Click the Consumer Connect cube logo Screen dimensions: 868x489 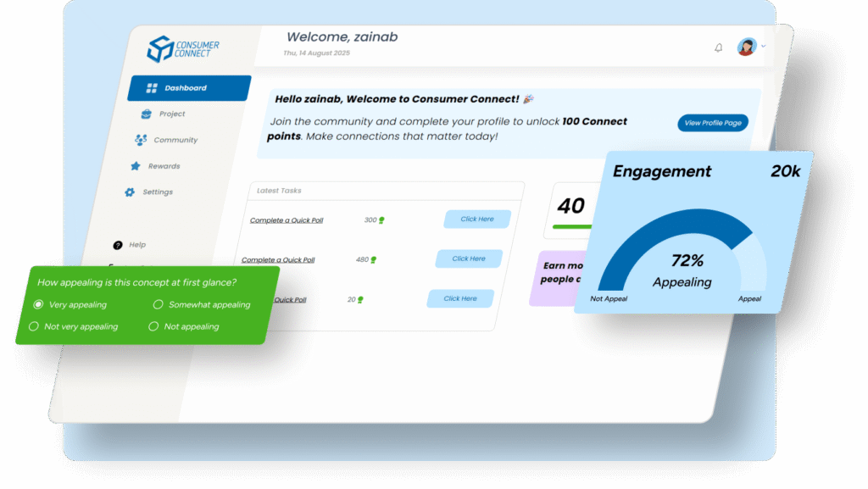click(x=159, y=49)
